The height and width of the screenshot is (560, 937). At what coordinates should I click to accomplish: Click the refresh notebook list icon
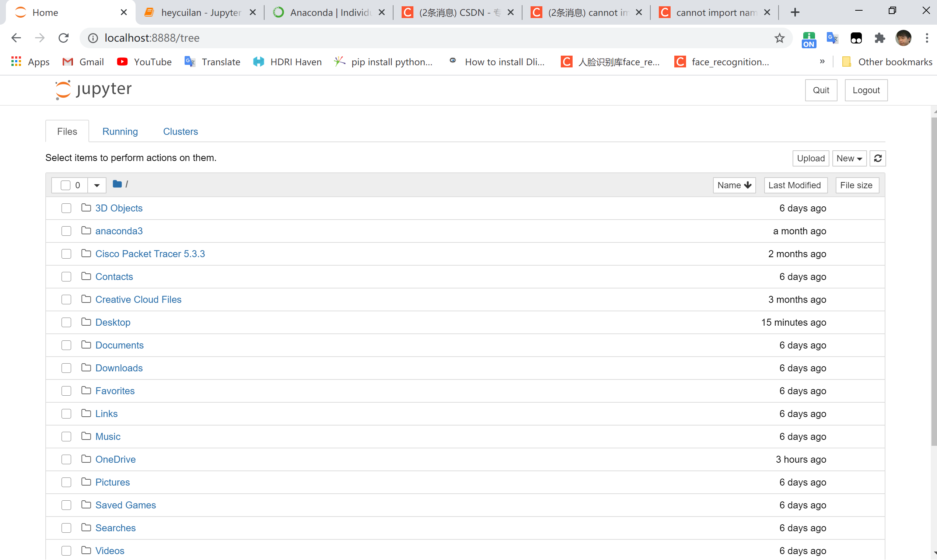coord(877,158)
